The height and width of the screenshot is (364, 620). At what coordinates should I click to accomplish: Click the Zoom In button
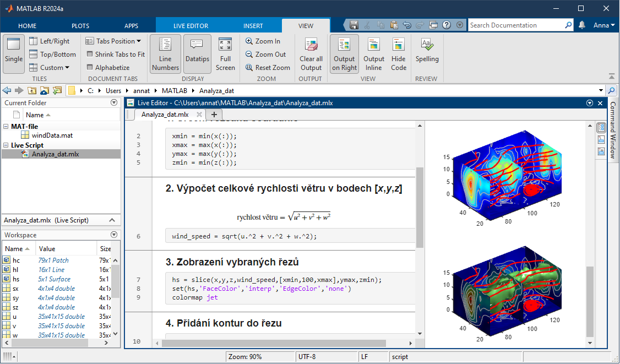(x=263, y=41)
